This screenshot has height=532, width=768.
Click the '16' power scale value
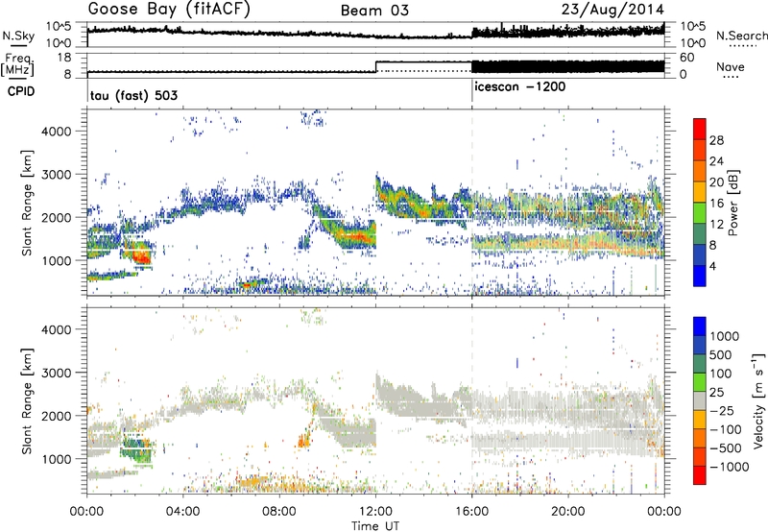pyautogui.click(x=716, y=204)
